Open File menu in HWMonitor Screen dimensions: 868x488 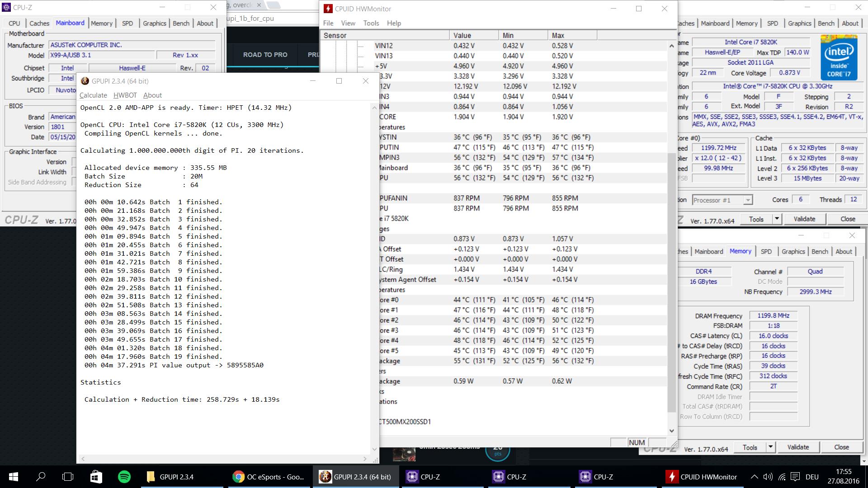(x=328, y=23)
